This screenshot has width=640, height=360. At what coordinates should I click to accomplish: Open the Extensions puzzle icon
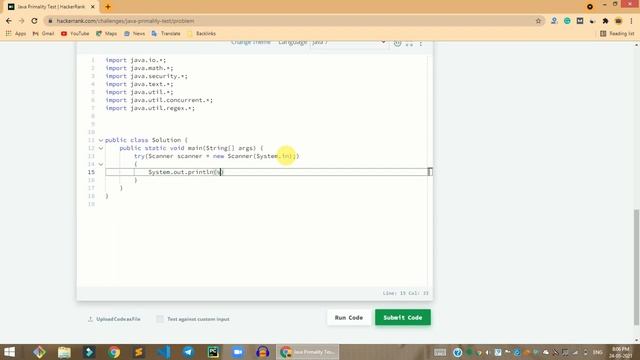(x=605, y=21)
